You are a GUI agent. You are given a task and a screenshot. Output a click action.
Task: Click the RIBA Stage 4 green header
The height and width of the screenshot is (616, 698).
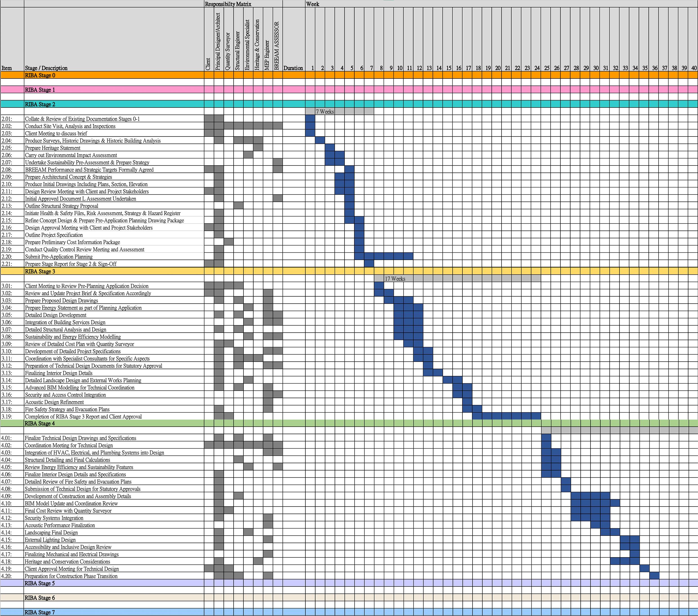(x=40, y=424)
